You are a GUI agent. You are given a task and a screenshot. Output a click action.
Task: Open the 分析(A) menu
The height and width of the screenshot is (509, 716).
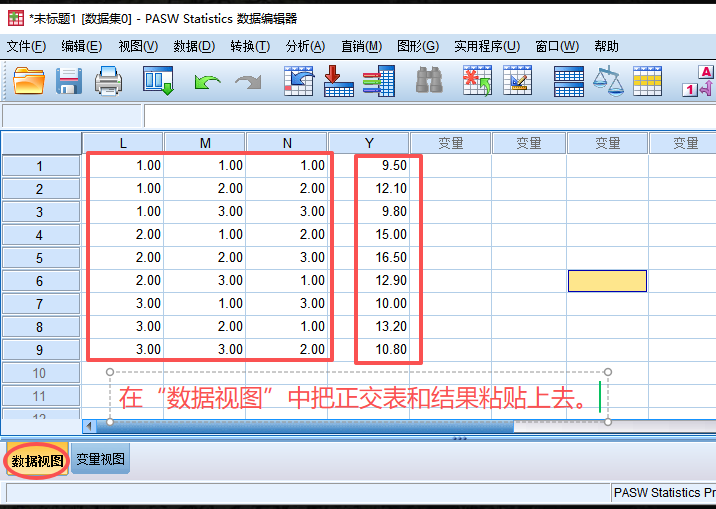pos(305,46)
